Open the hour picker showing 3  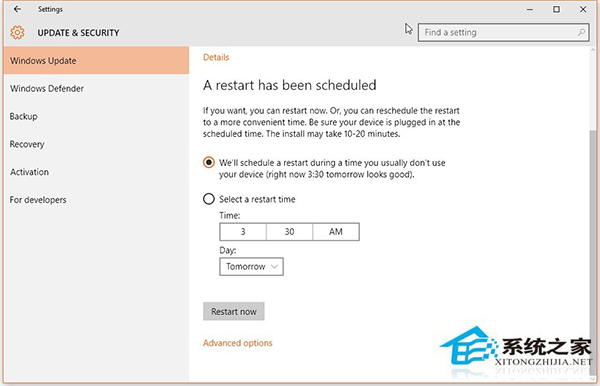243,232
